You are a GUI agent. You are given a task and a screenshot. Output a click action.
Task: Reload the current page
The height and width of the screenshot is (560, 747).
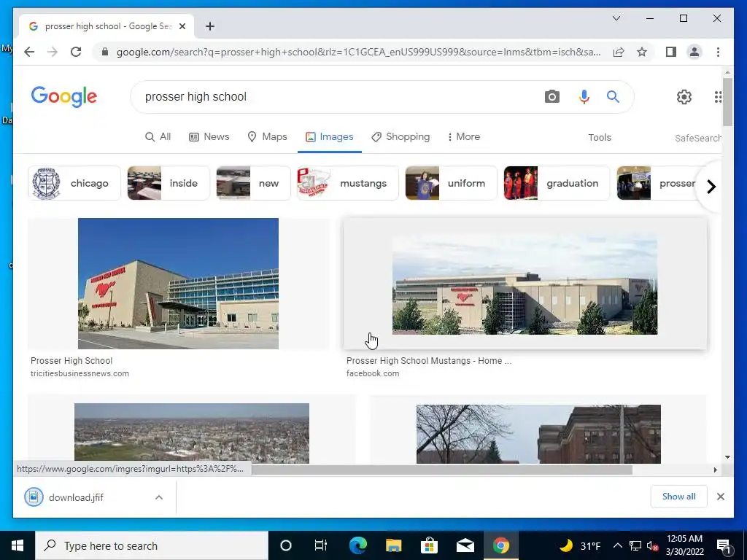[x=76, y=52]
